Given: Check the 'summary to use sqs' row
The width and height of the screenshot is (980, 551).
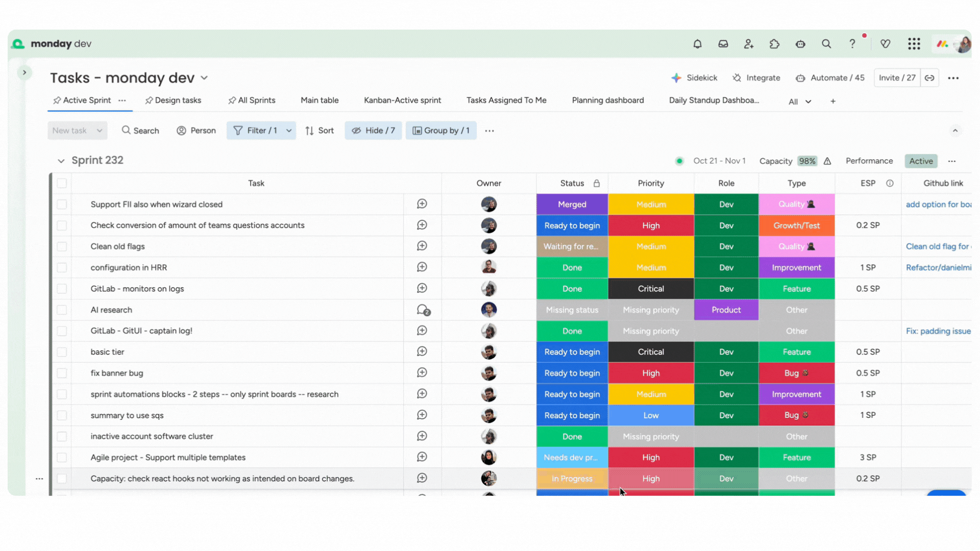Looking at the screenshot, I should click(62, 415).
